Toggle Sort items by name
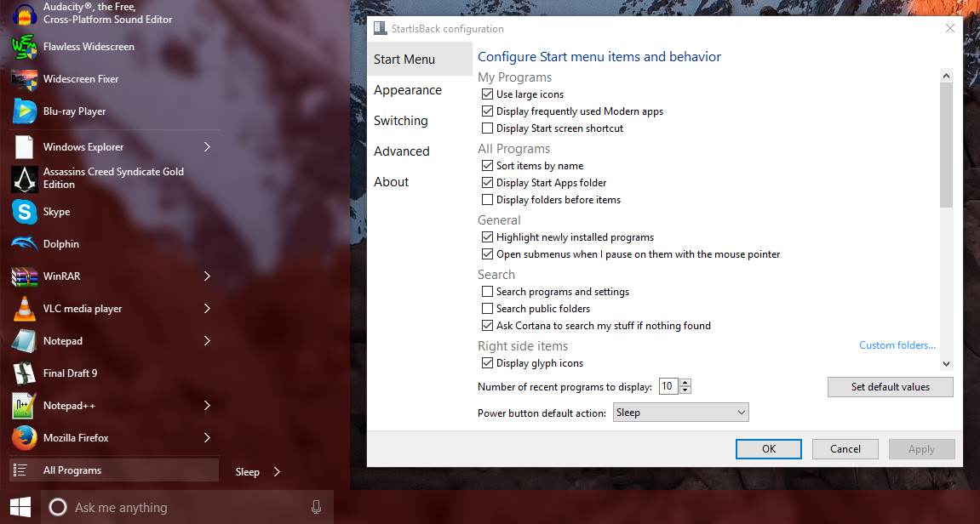The image size is (980, 524). (x=488, y=166)
